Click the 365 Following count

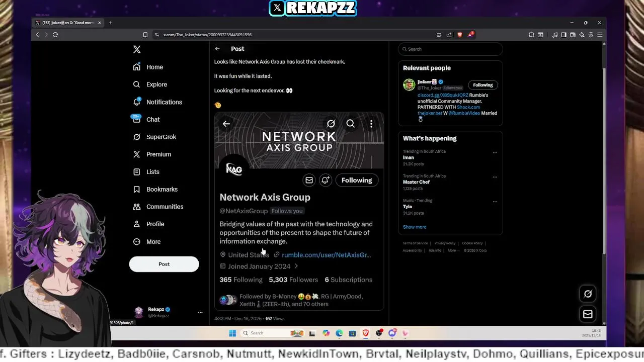pos(241,280)
